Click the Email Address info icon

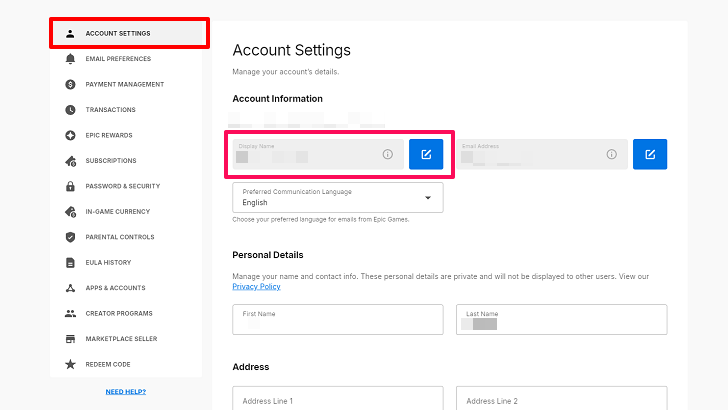tap(611, 154)
